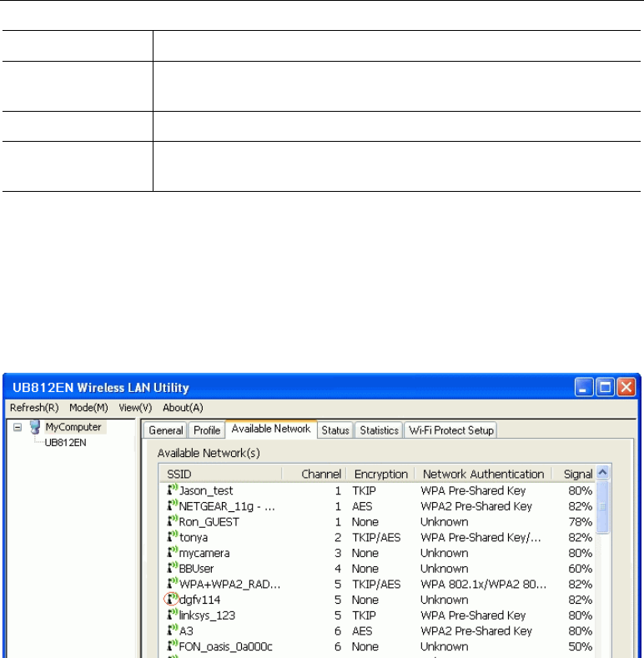This screenshot has width=644, height=658.
Task: Maximize the UB812EN Wireless LAN Utility window
Action: 605,386
